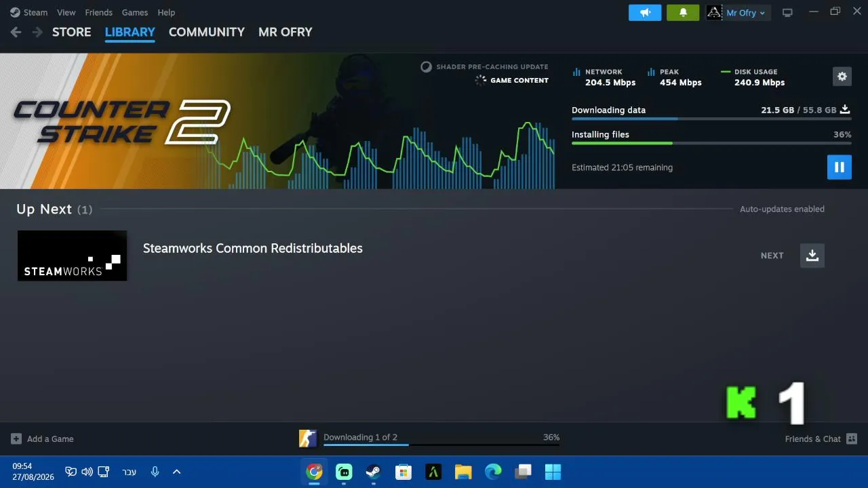
Task: Click the Counter-Strike 2 icon in status bar
Action: click(x=308, y=439)
